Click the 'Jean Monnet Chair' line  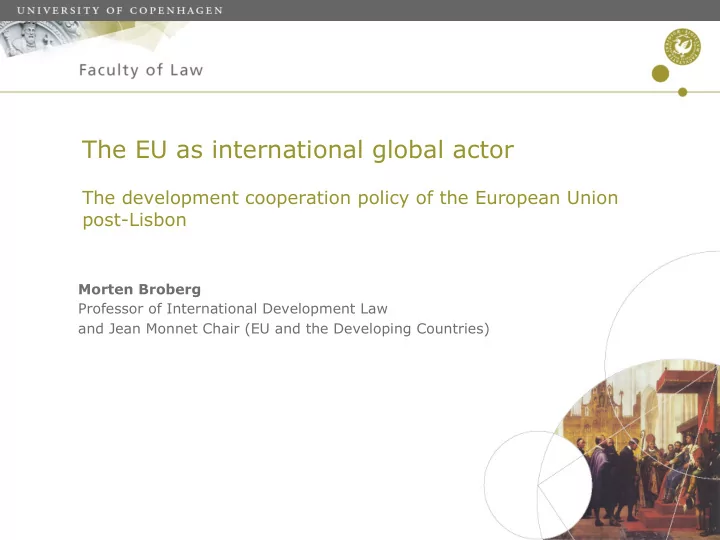coord(284,329)
